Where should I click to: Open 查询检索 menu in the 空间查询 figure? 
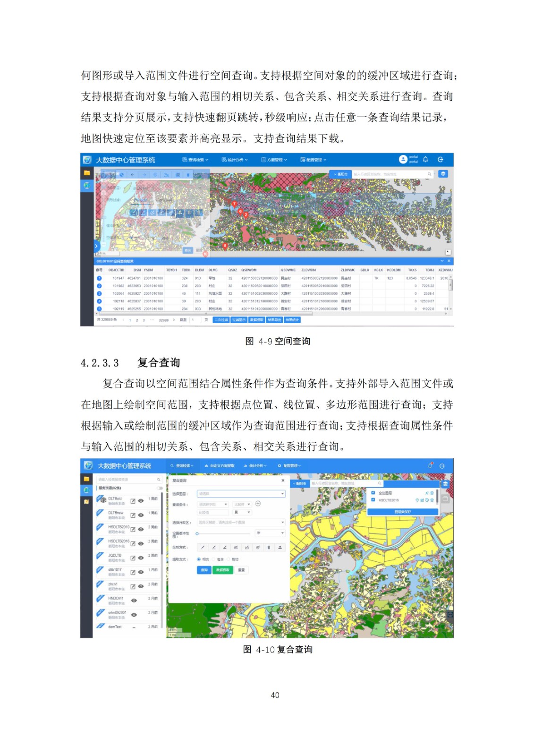tap(195, 160)
